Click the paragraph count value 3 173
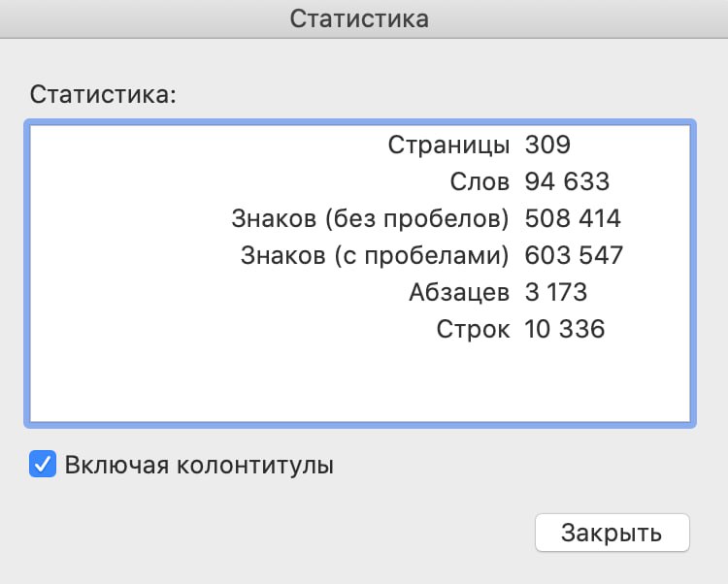The width and height of the screenshot is (728, 584). pos(556,293)
